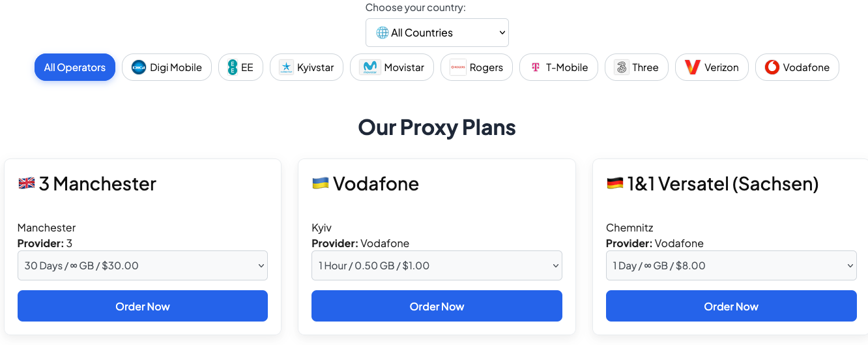
Task: Click the Vodafone logo icon
Action: [772, 67]
